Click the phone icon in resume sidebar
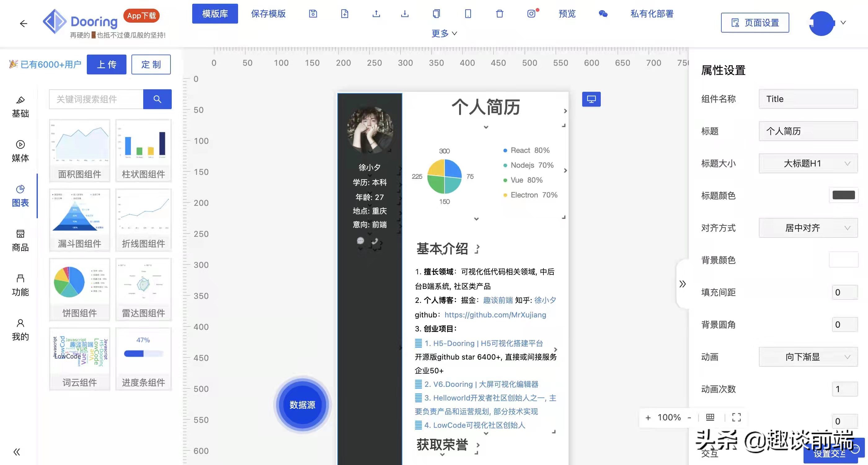868x465 pixels. coord(375,241)
